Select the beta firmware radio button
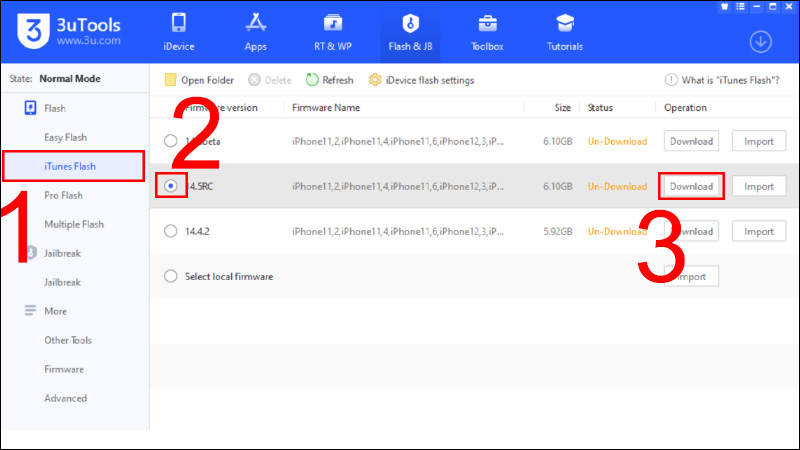Image resolution: width=800 pixels, height=450 pixels. 170,141
